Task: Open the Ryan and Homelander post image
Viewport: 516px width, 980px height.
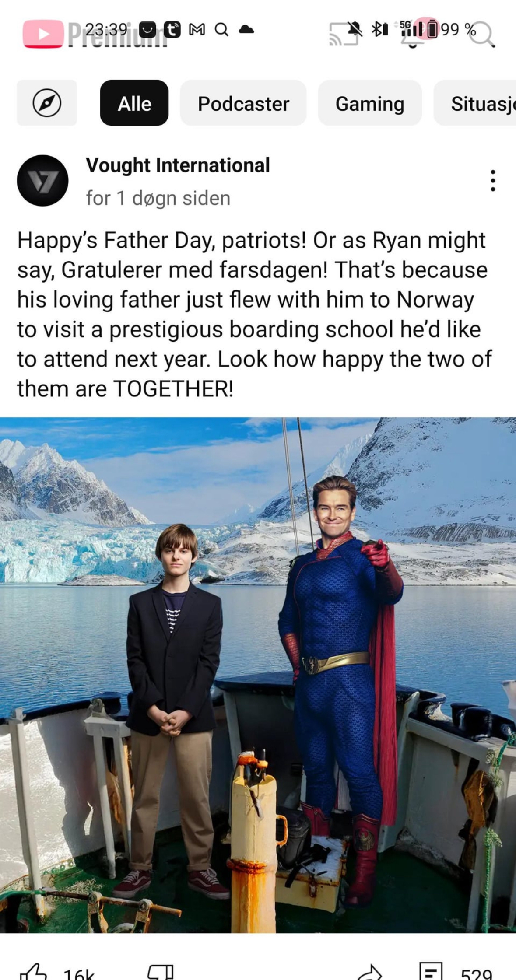Action: click(258, 675)
